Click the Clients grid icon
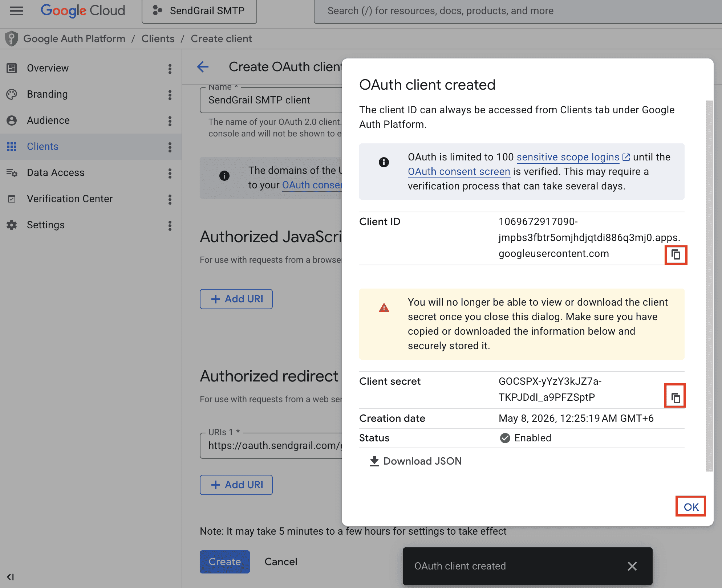Screen dimensions: 722x588 (x=12, y=147)
